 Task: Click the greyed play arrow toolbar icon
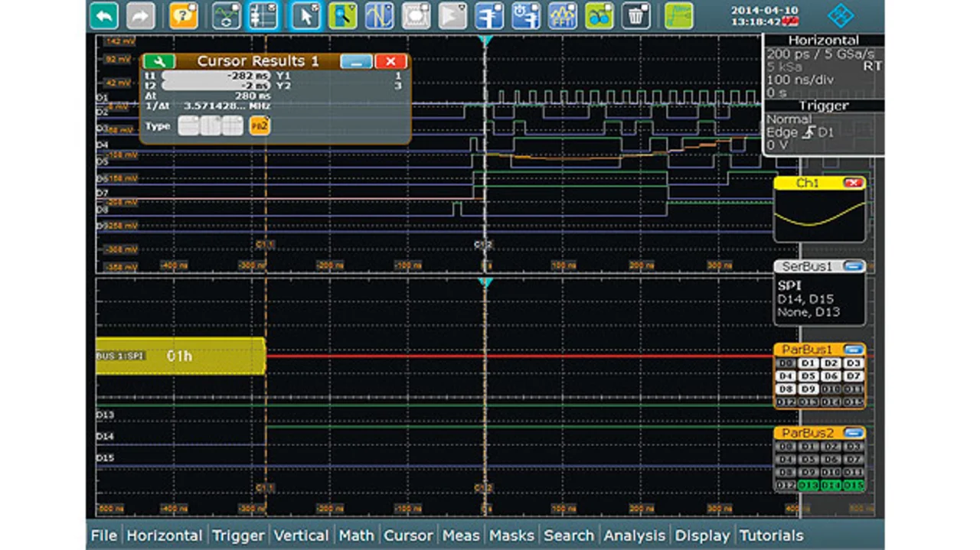pos(453,15)
